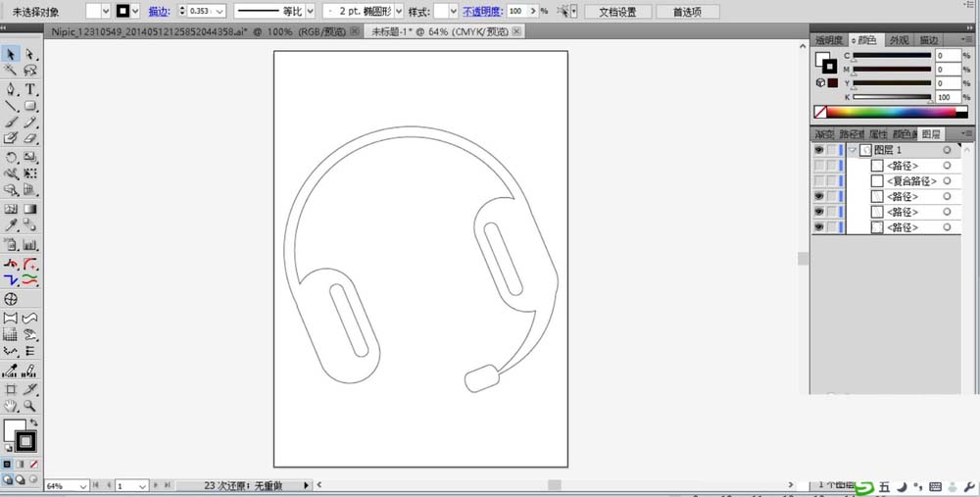Select the Type tool
Viewport: 980px width, 497px height.
(x=29, y=89)
